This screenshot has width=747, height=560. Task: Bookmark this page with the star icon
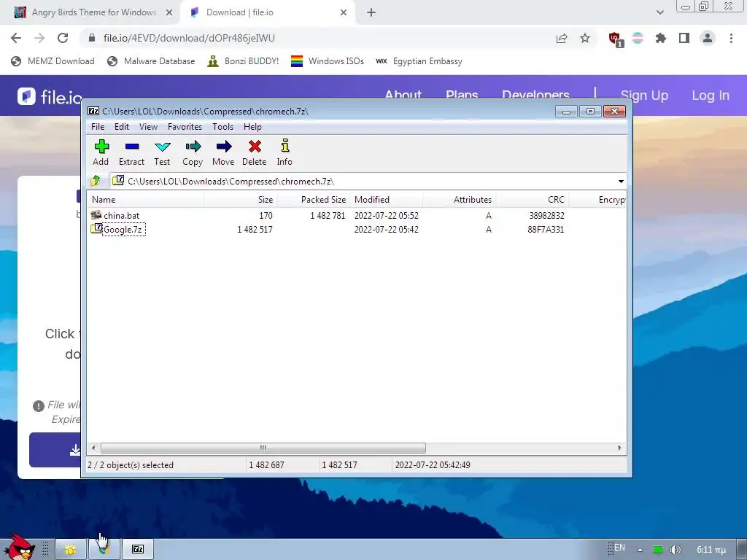click(x=585, y=38)
